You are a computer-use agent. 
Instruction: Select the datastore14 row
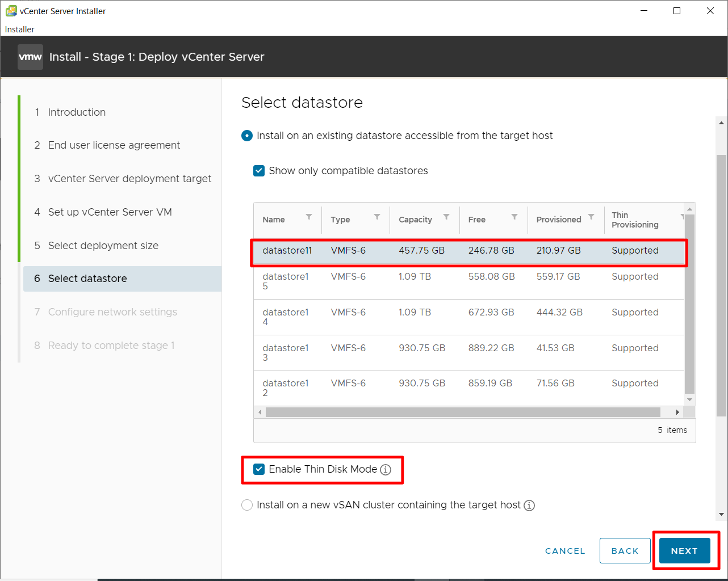tap(469, 317)
